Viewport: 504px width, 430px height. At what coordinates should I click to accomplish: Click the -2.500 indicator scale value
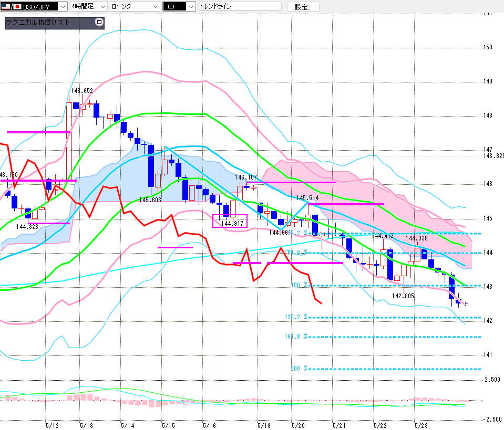tap(492, 419)
